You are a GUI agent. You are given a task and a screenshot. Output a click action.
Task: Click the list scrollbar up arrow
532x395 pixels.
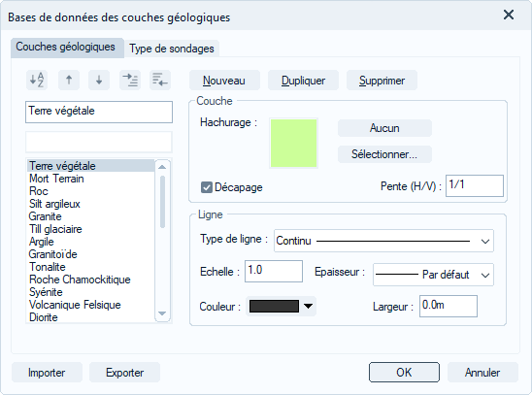(x=162, y=167)
